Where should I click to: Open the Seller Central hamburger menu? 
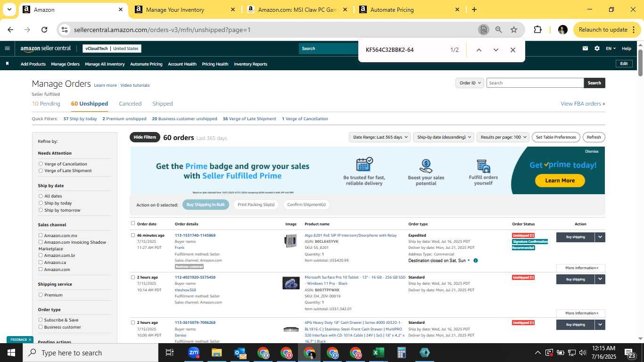7,49
